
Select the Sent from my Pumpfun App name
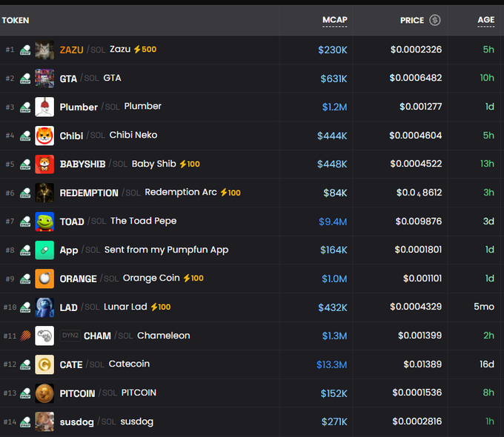coord(167,250)
